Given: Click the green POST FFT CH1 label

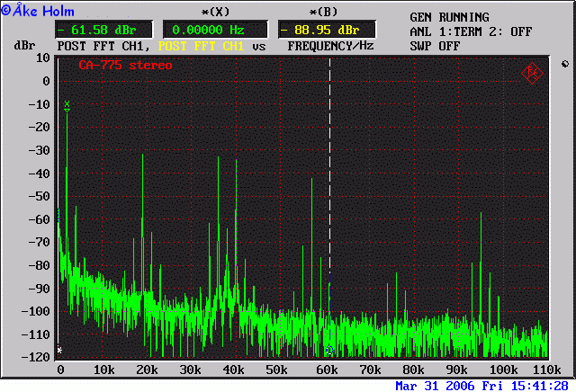Looking at the screenshot, I should coord(103,46).
